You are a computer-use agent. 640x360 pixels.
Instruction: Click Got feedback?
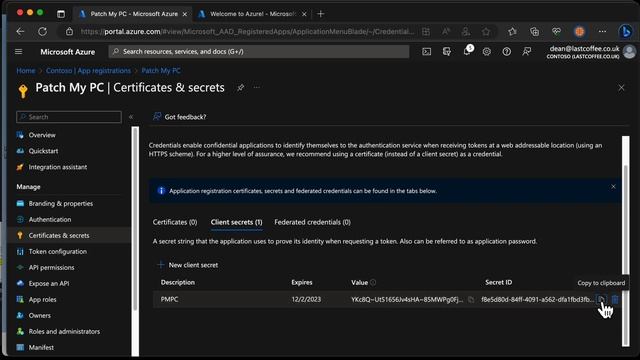(180, 117)
